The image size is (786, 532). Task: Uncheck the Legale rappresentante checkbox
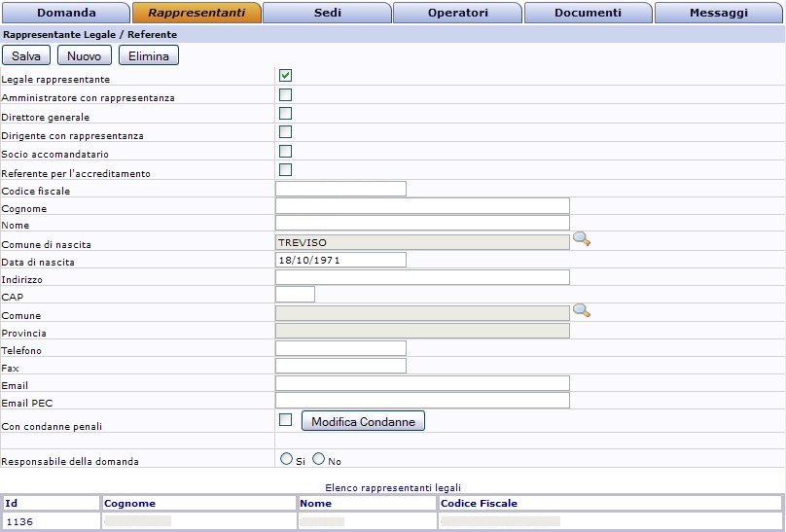(285, 76)
